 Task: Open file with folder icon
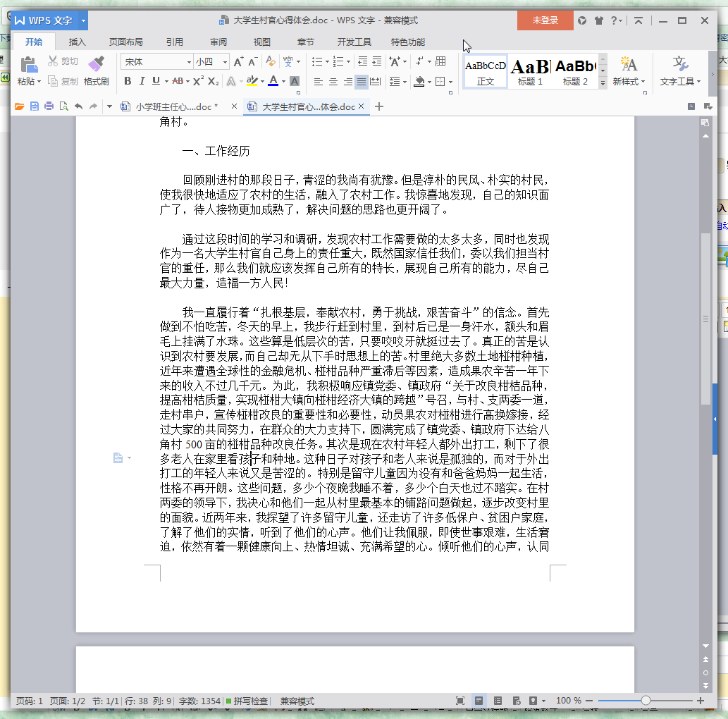pos(19,106)
